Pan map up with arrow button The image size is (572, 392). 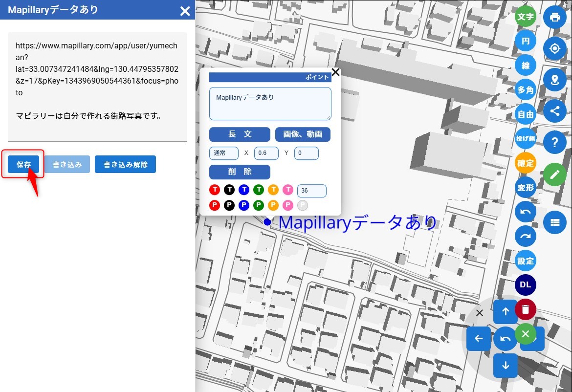tap(506, 311)
